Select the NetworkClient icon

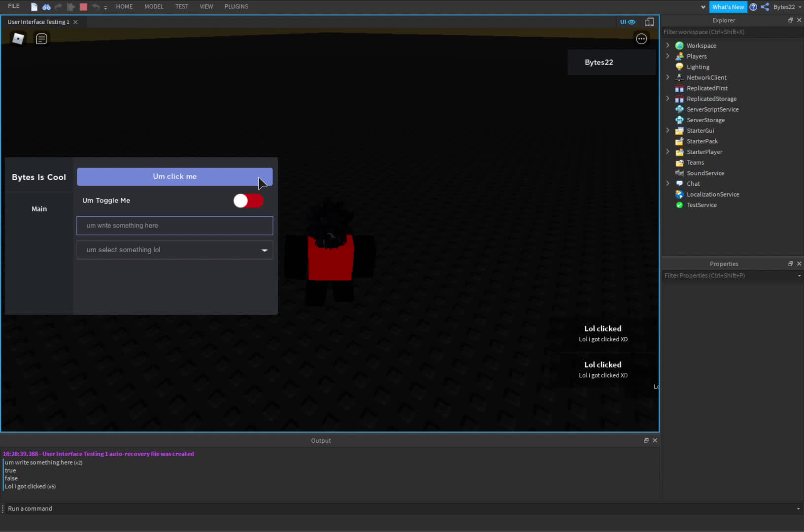(679, 77)
